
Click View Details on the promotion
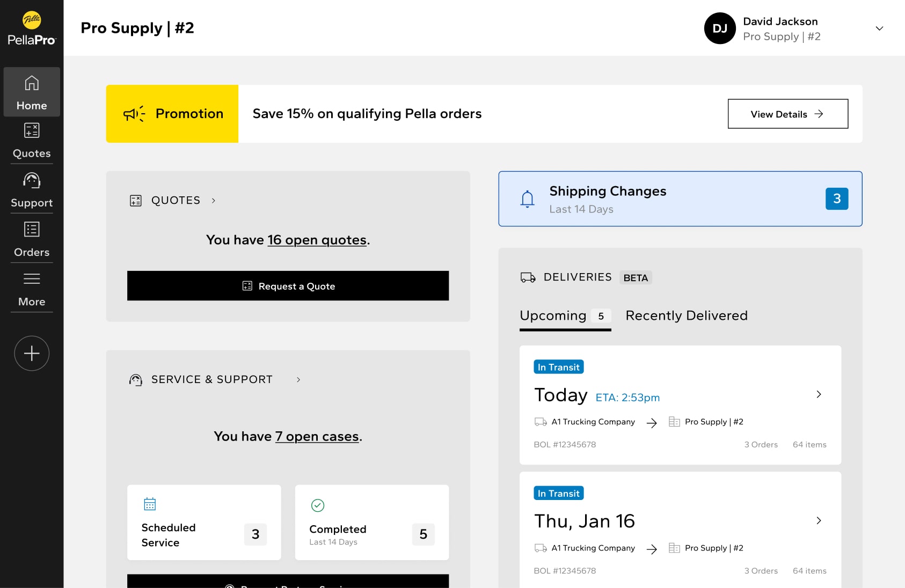tap(787, 114)
